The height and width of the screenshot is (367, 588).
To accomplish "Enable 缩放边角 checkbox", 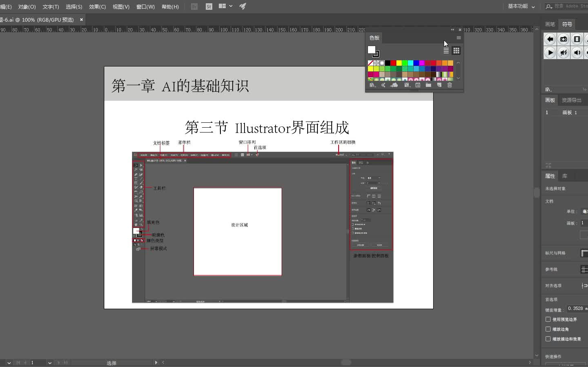I will click(x=548, y=329).
